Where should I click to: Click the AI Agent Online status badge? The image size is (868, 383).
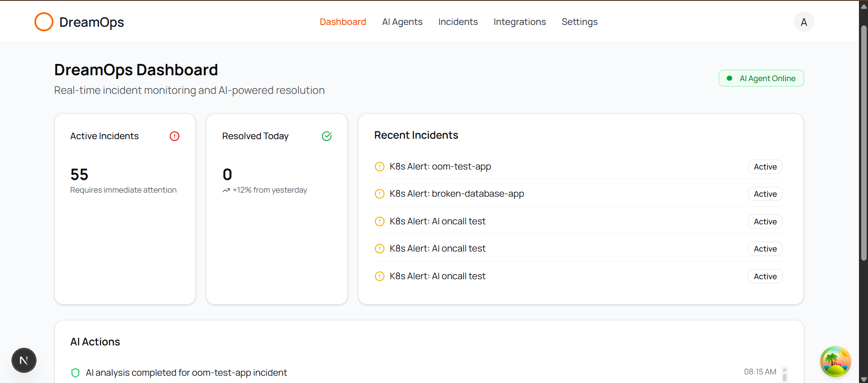click(x=761, y=78)
